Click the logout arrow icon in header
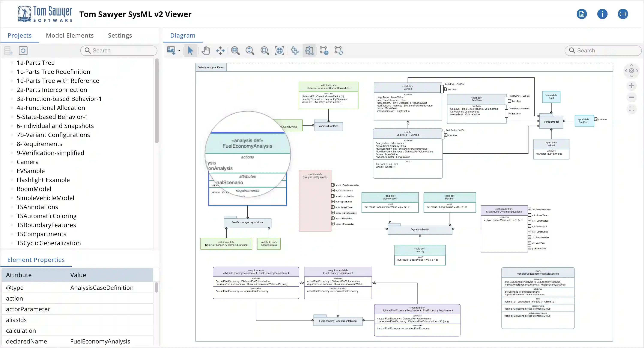This screenshot has height=348, width=644. pos(623,14)
